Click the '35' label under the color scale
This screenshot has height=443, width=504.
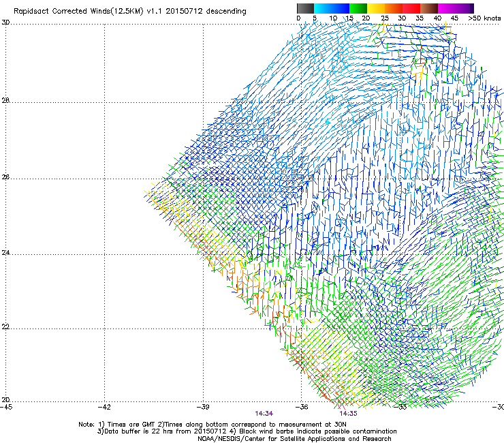tap(420, 18)
